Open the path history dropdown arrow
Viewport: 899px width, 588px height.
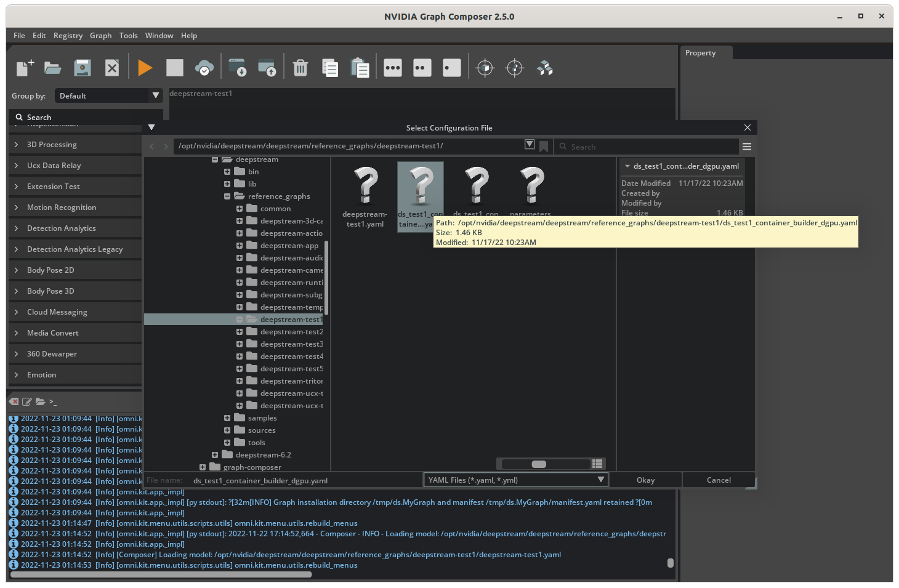coord(530,144)
